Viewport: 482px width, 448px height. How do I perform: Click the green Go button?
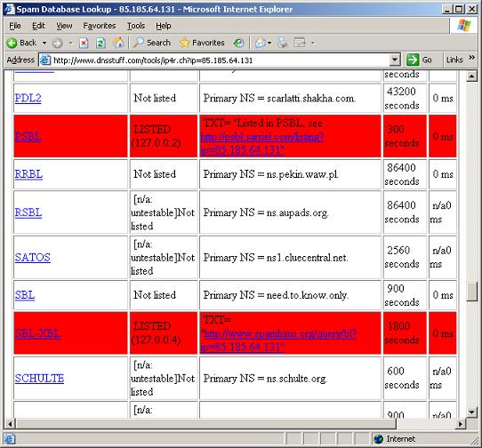(x=419, y=60)
